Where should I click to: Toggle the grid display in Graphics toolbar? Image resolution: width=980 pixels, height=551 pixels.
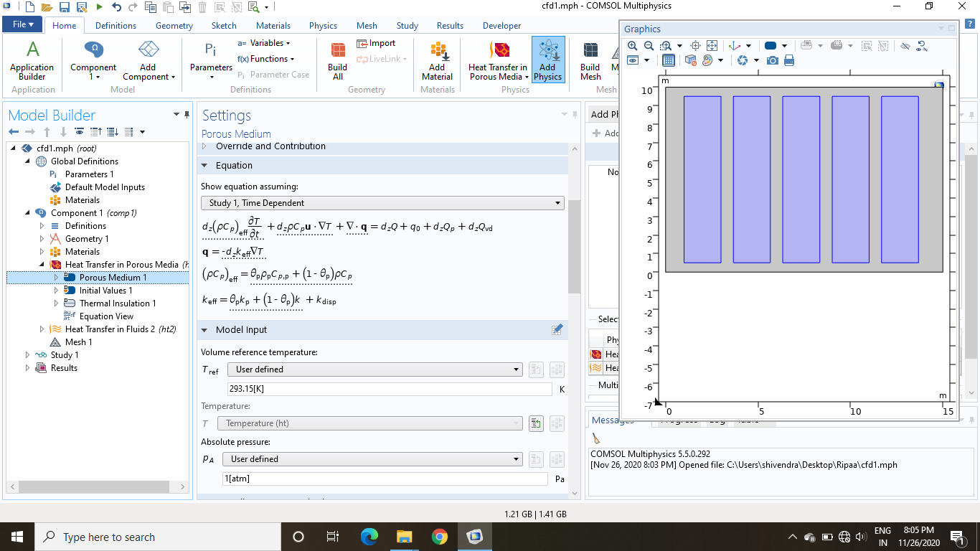(x=668, y=61)
